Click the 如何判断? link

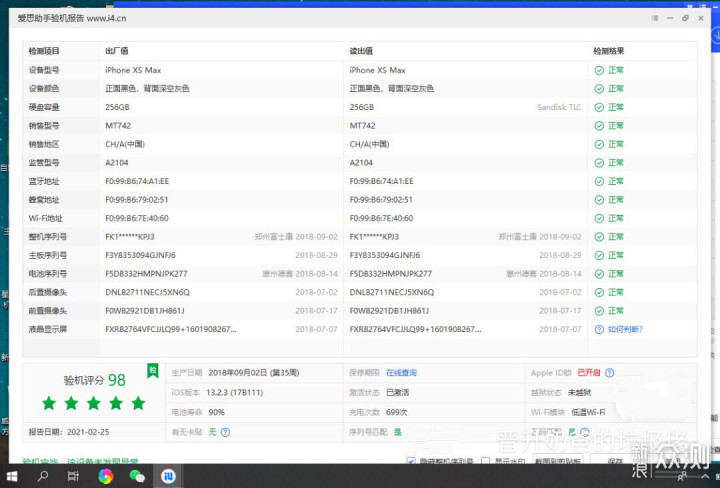coord(625,330)
